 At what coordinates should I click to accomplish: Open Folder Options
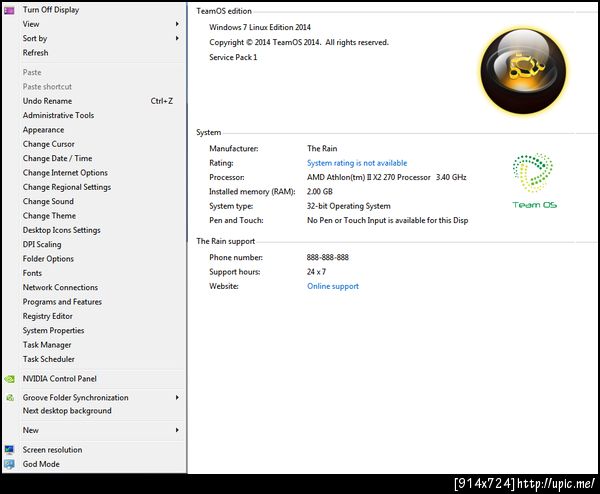(48, 259)
